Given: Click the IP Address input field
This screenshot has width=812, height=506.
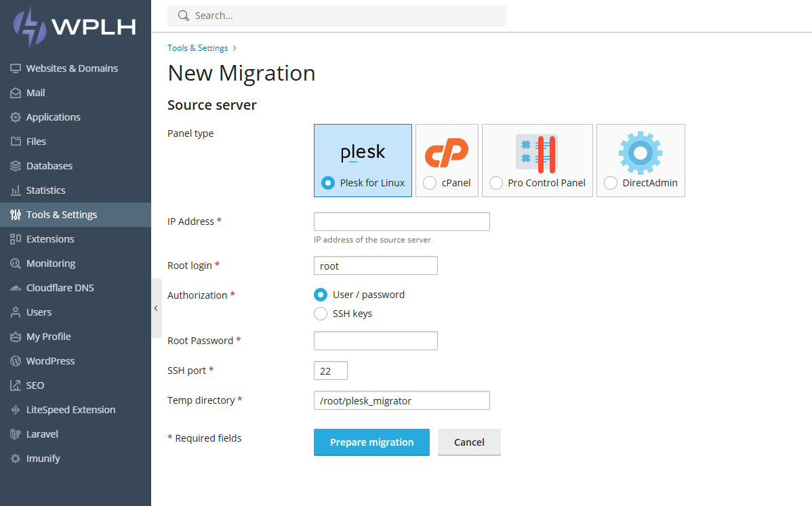Looking at the screenshot, I should [x=402, y=222].
